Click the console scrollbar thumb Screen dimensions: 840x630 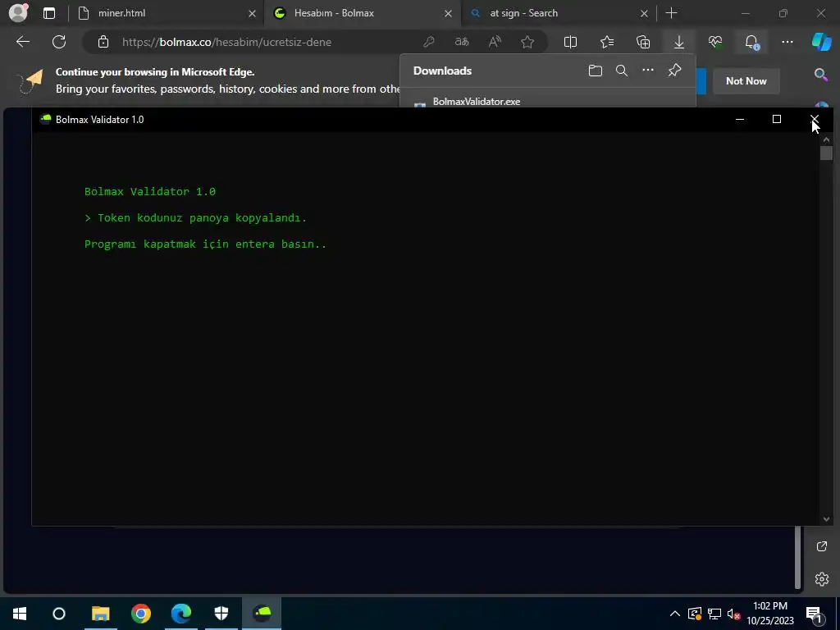click(826, 153)
